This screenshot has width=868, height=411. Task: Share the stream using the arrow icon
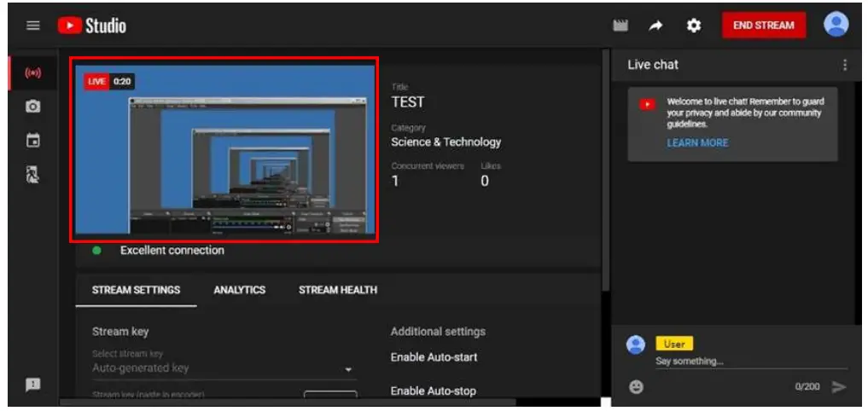(655, 26)
